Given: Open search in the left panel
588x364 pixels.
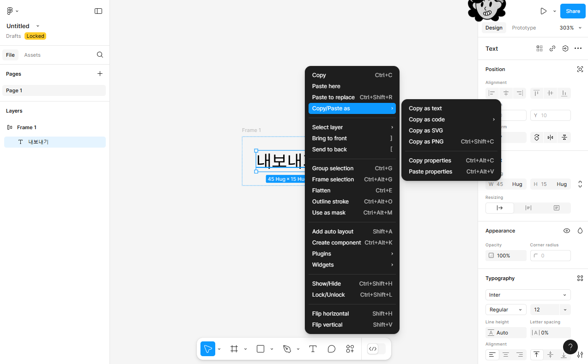Looking at the screenshot, I should (x=100, y=55).
